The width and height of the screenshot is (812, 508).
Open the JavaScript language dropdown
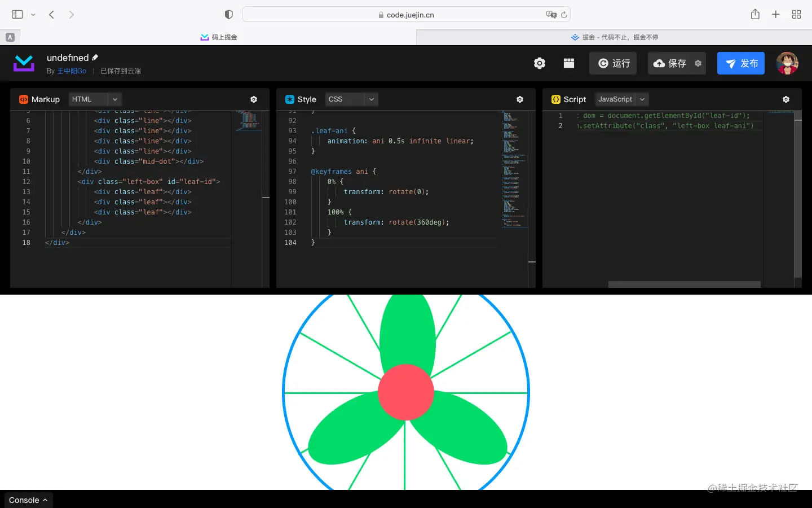click(x=622, y=99)
